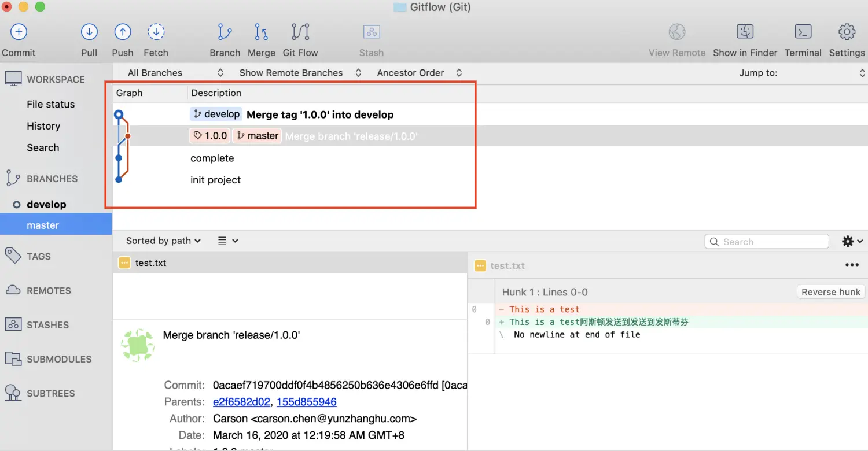Click removed line 'This is a test'
The image size is (868, 451).
[x=545, y=309]
